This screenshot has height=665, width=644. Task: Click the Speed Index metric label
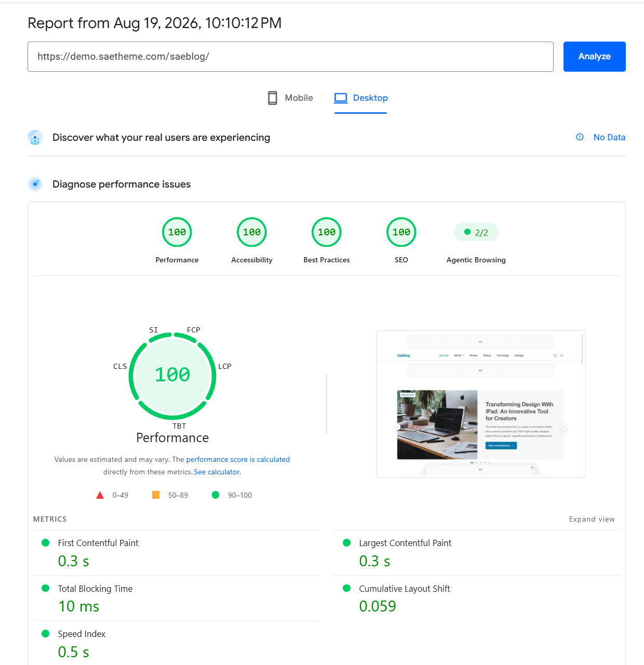82,634
